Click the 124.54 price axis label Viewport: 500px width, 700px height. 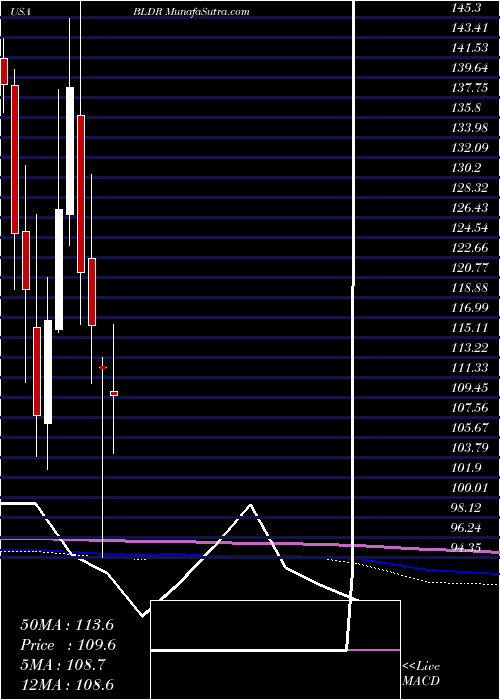click(469, 228)
